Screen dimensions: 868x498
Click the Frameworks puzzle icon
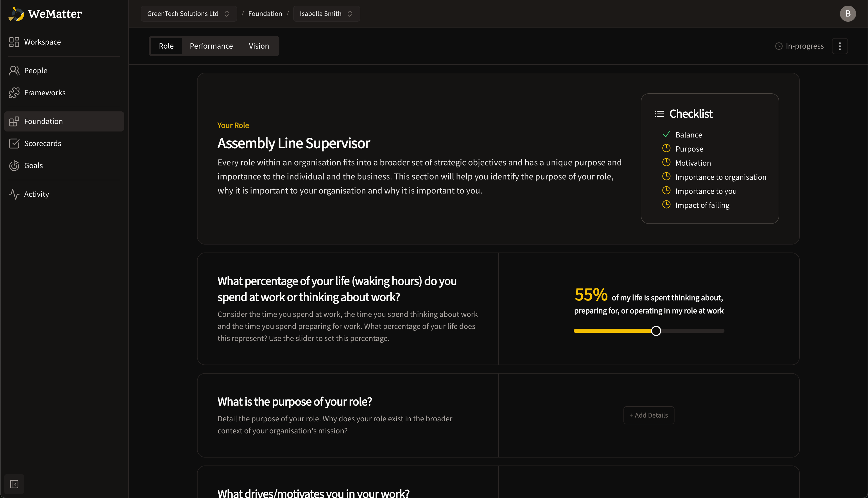(14, 93)
